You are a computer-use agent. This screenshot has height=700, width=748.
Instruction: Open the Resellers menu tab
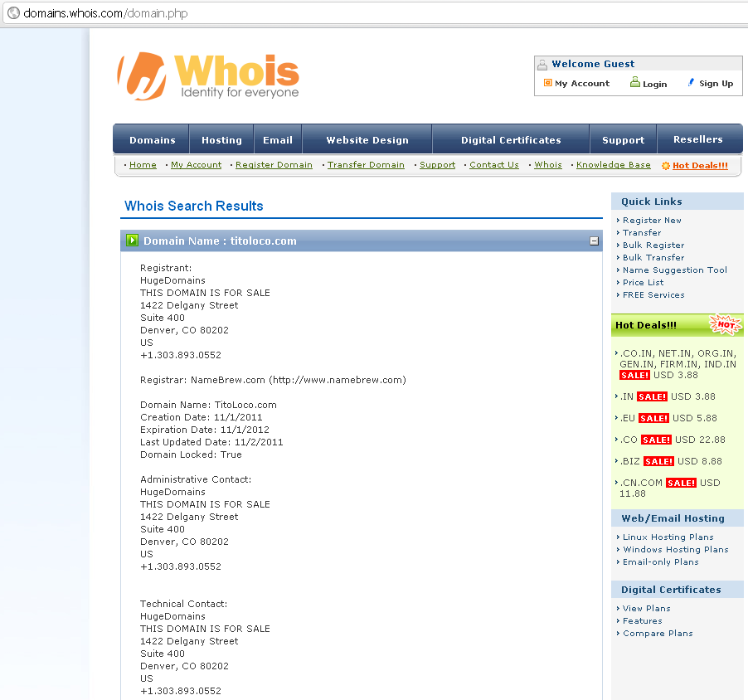[x=698, y=139]
